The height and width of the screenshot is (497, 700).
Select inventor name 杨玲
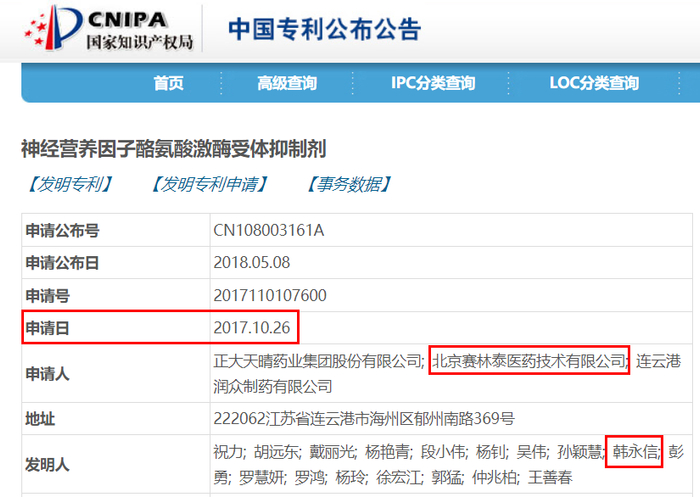coord(350,478)
